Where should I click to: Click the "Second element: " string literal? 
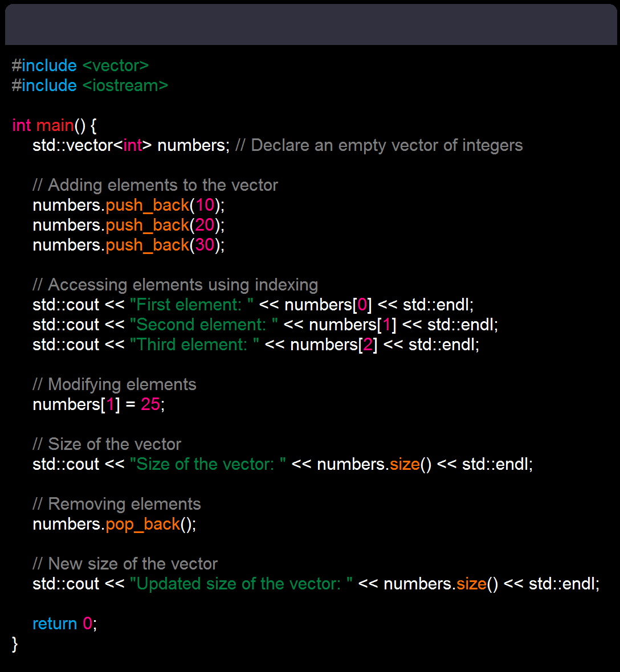click(203, 325)
